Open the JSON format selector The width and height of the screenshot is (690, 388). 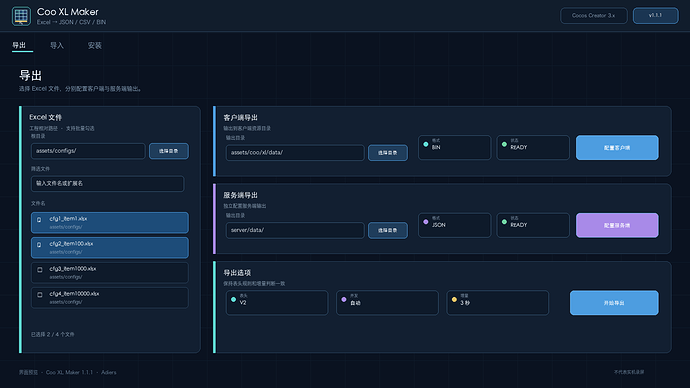[x=455, y=225]
